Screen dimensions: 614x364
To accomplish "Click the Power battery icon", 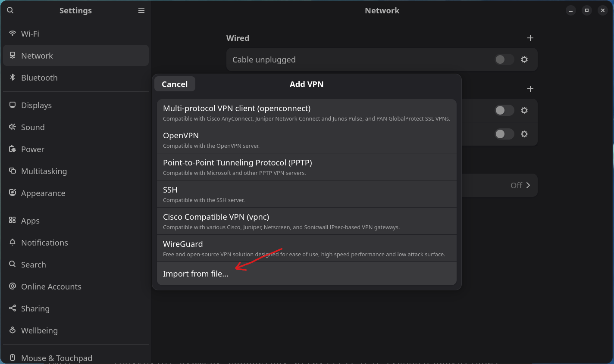I will [13, 149].
